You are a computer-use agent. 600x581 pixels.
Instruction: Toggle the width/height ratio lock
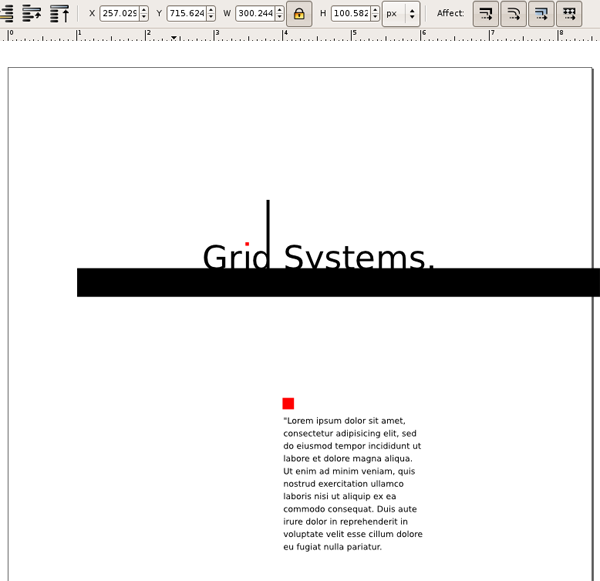[x=298, y=14]
